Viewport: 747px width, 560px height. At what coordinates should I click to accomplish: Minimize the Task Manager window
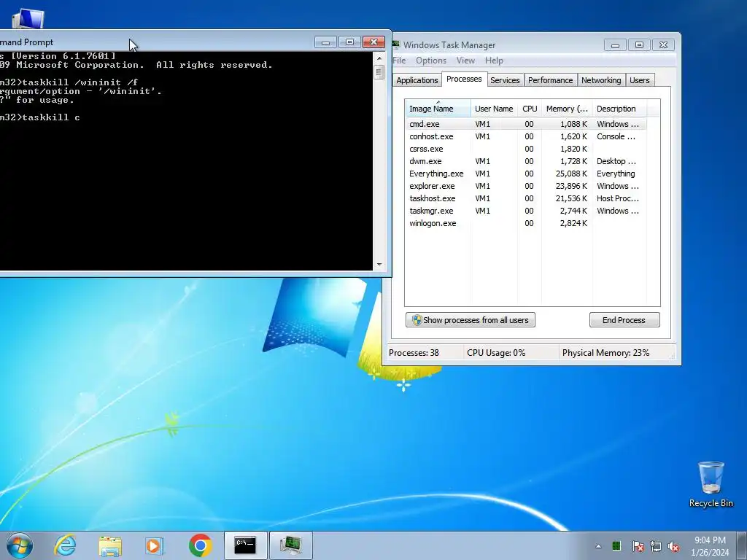[x=615, y=45]
